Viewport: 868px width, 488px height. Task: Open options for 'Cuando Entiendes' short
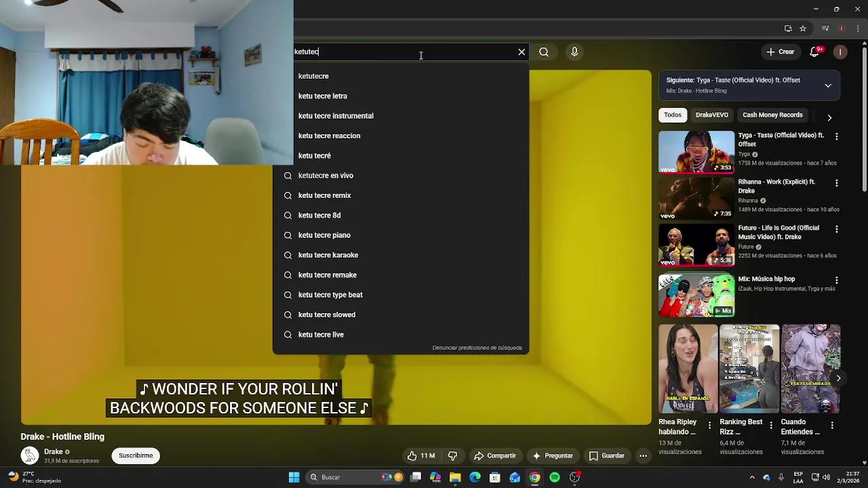point(832,426)
